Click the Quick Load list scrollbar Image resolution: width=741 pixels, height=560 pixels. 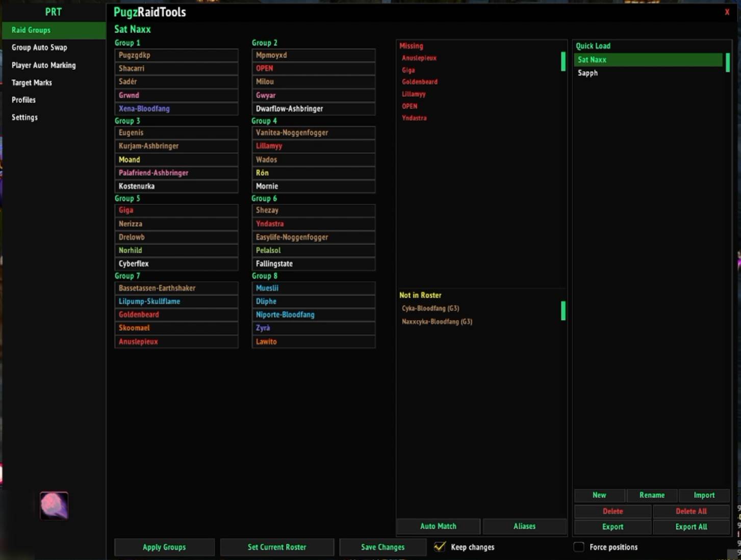pos(727,62)
